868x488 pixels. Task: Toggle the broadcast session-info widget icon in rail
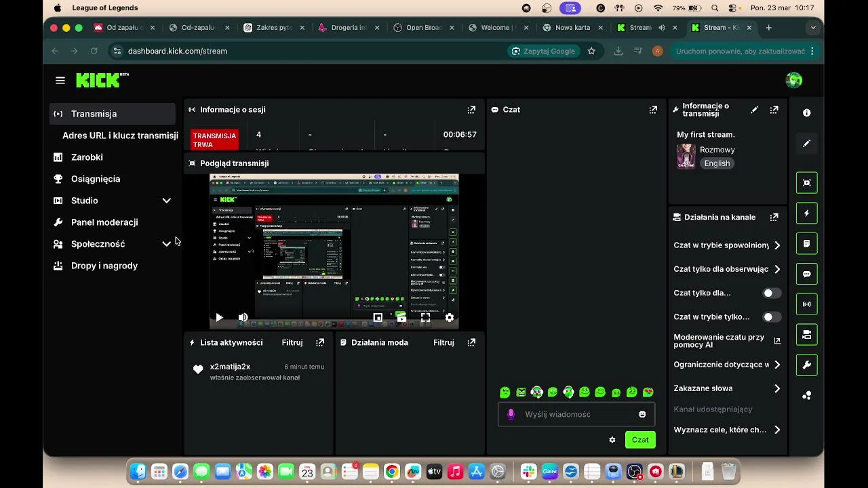point(807,304)
